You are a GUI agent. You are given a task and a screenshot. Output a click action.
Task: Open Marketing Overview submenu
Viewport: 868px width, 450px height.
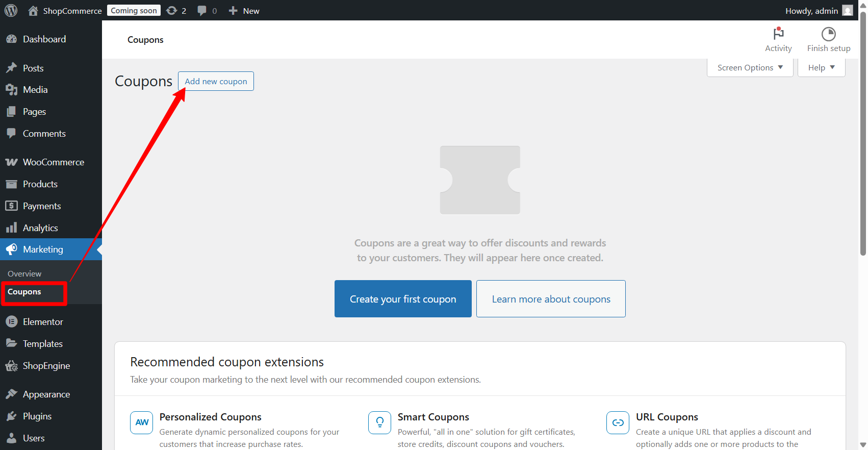click(x=24, y=273)
